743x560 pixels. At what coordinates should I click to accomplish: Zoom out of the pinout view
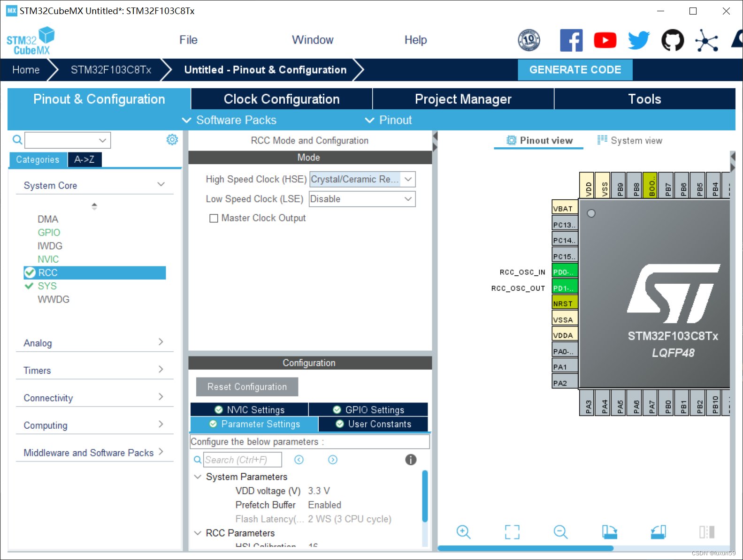coord(560,532)
